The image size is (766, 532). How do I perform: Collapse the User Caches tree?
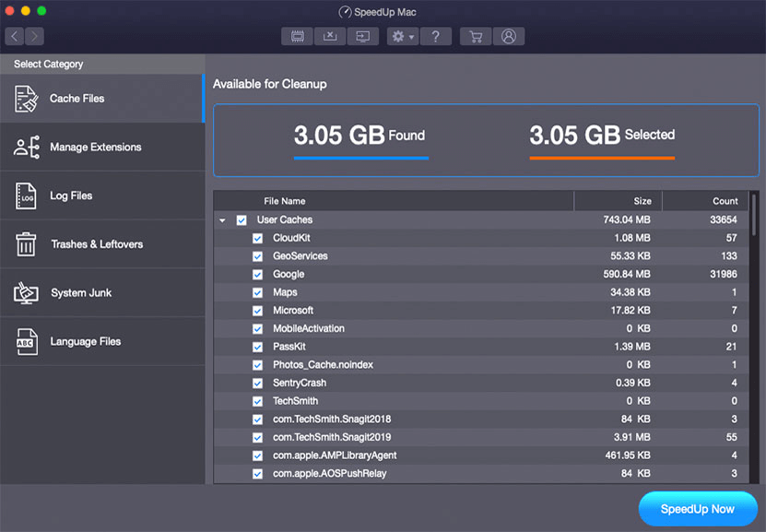coord(222,219)
